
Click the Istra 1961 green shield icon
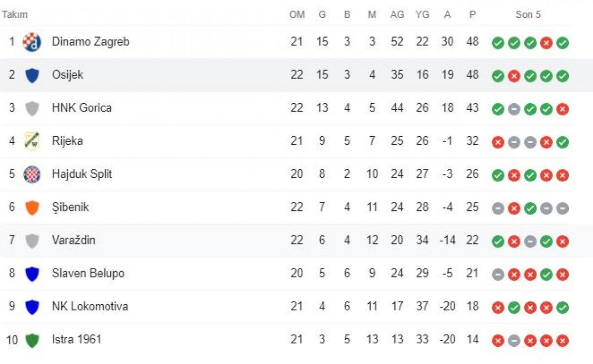[32, 340]
